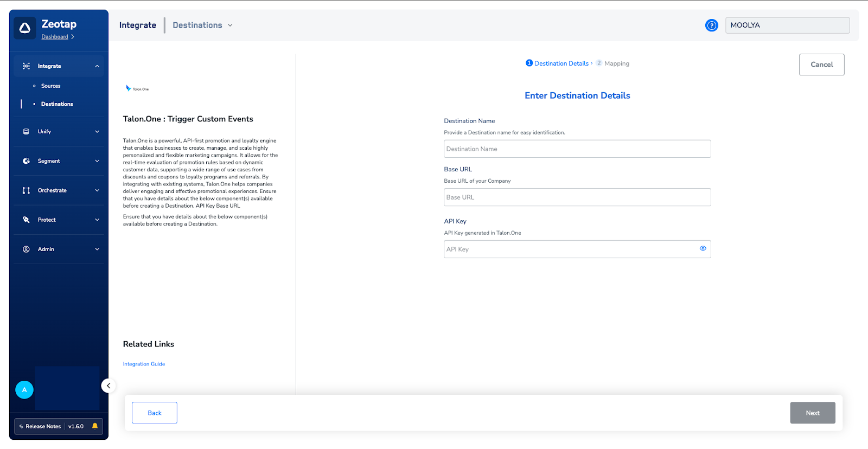
Task: Click the Integrate sidebar icon
Action: [26, 66]
